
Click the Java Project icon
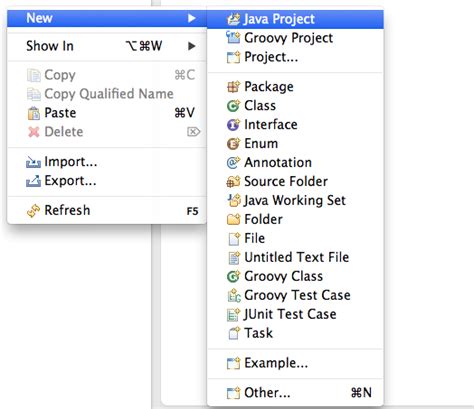point(233,19)
